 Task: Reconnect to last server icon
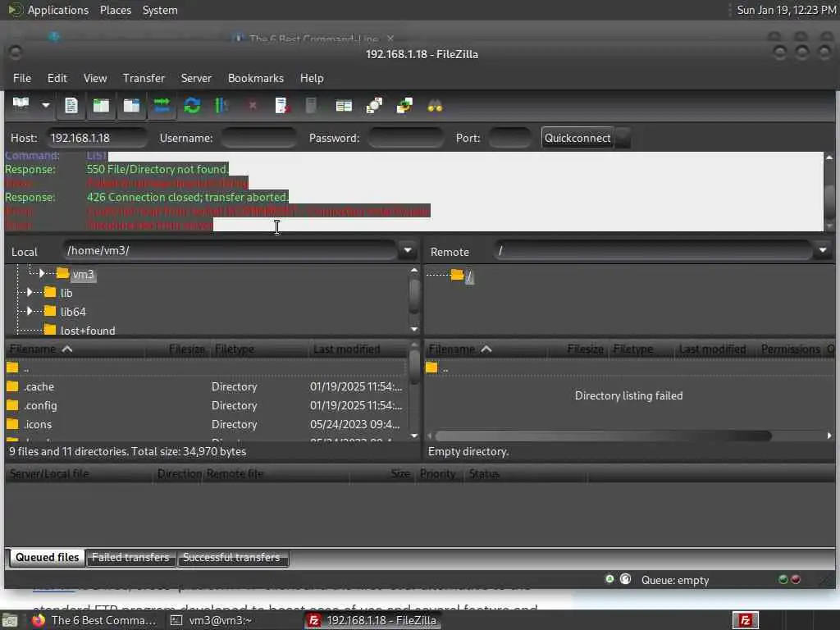[311, 105]
